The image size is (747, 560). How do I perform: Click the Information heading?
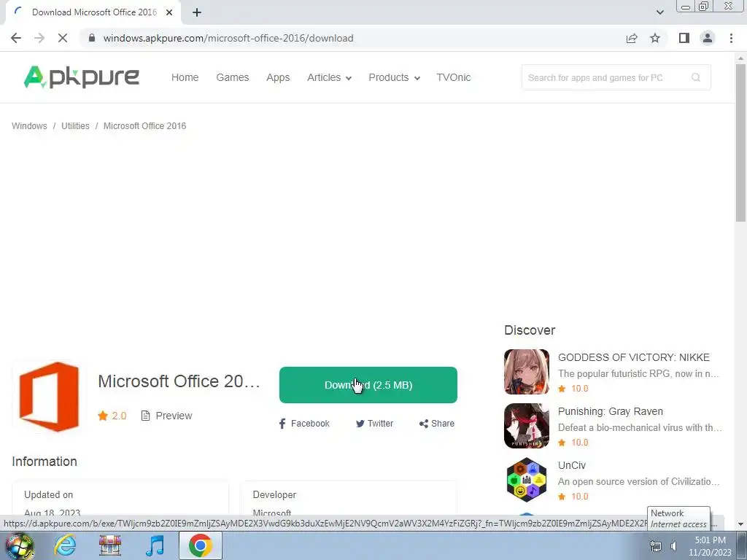point(44,462)
